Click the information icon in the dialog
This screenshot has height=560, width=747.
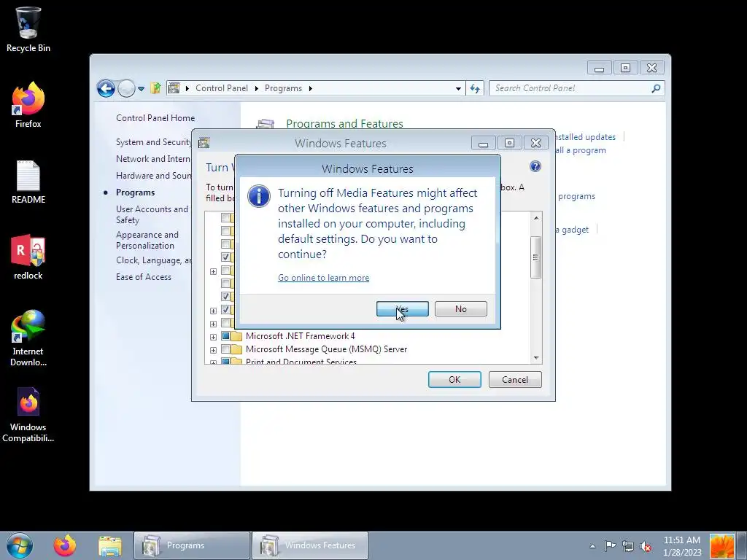[x=259, y=196]
